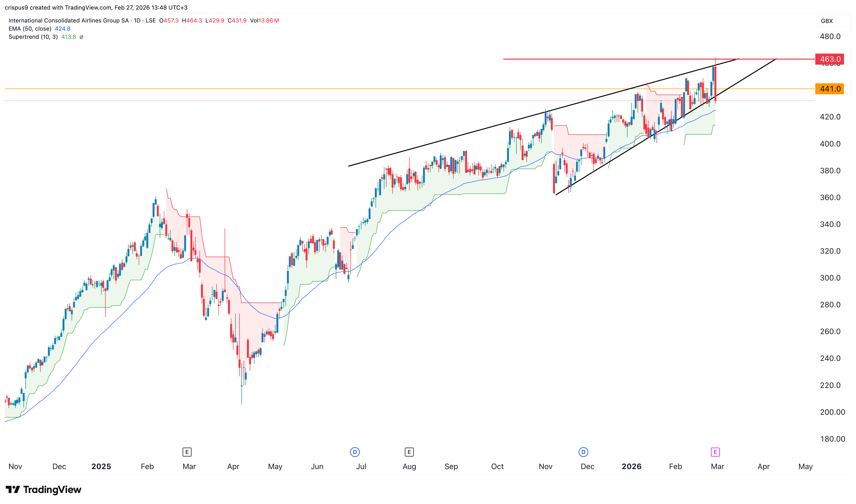Click the earnings "E" marker below August
Viewport: 856px width, 504px height.
409,452
